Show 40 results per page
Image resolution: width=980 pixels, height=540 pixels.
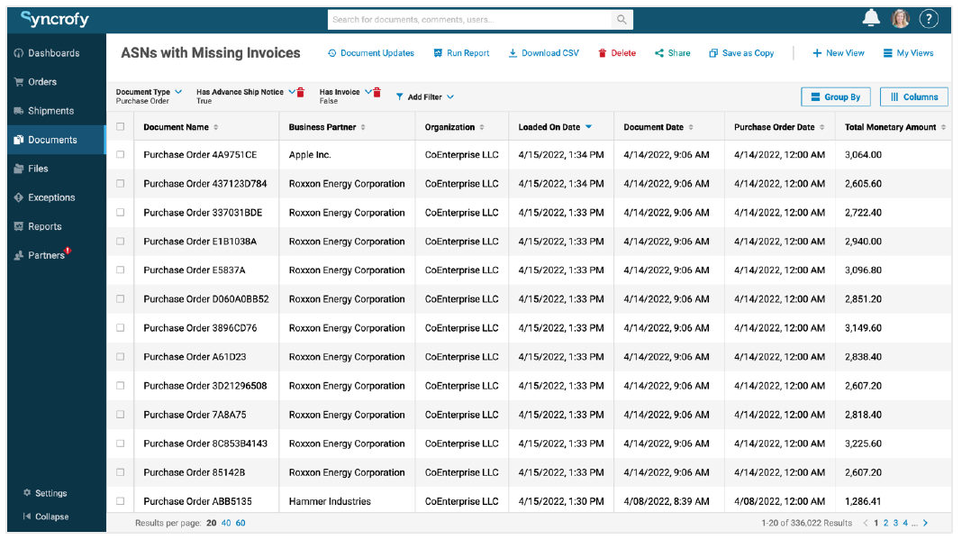pos(225,523)
